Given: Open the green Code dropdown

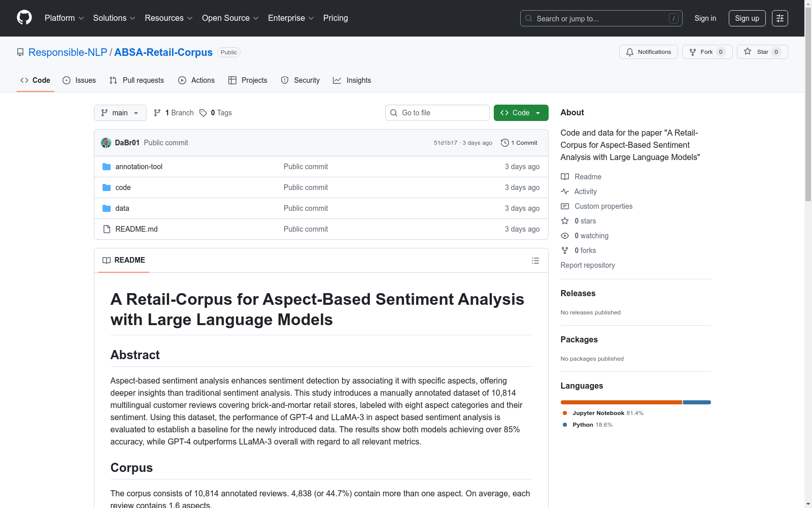Looking at the screenshot, I should [x=521, y=113].
